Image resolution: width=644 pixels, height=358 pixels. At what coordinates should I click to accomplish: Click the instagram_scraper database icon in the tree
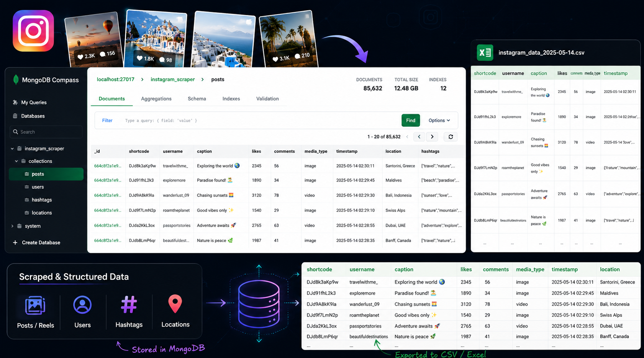point(20,148)
